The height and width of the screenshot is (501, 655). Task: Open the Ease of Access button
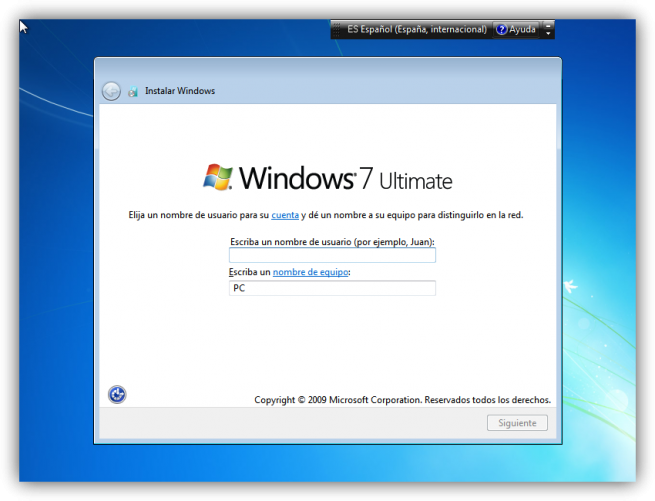[117, 394]
